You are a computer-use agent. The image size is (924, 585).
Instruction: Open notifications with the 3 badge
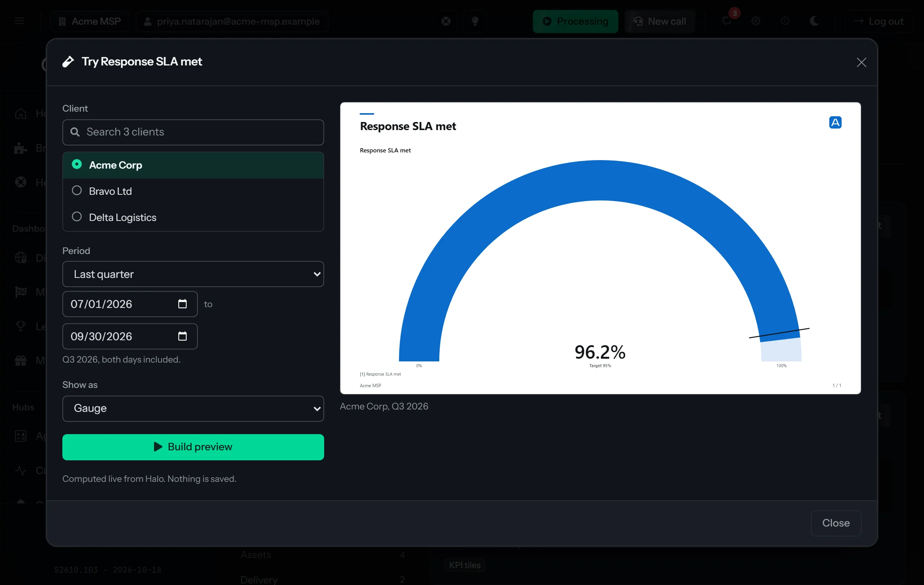tap(727, 21)
